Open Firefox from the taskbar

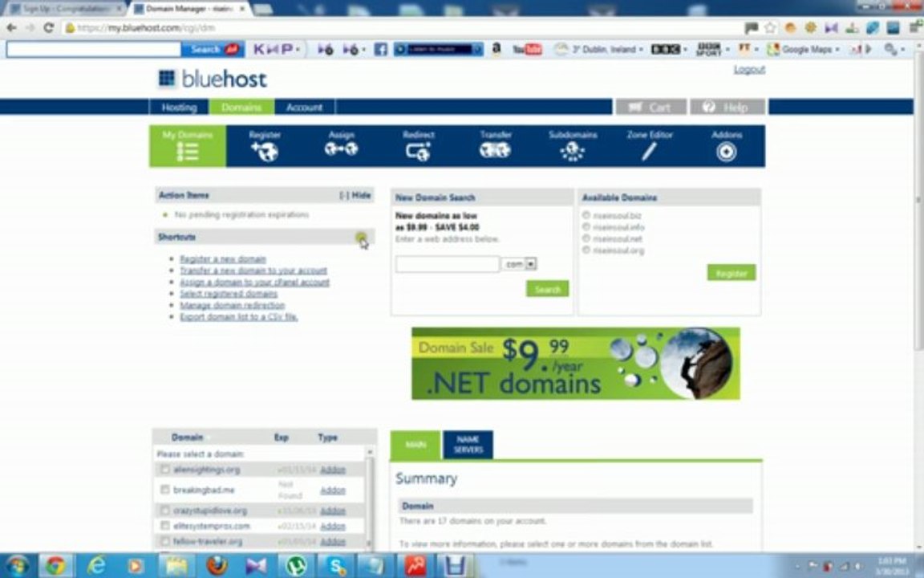coord(217,566)
